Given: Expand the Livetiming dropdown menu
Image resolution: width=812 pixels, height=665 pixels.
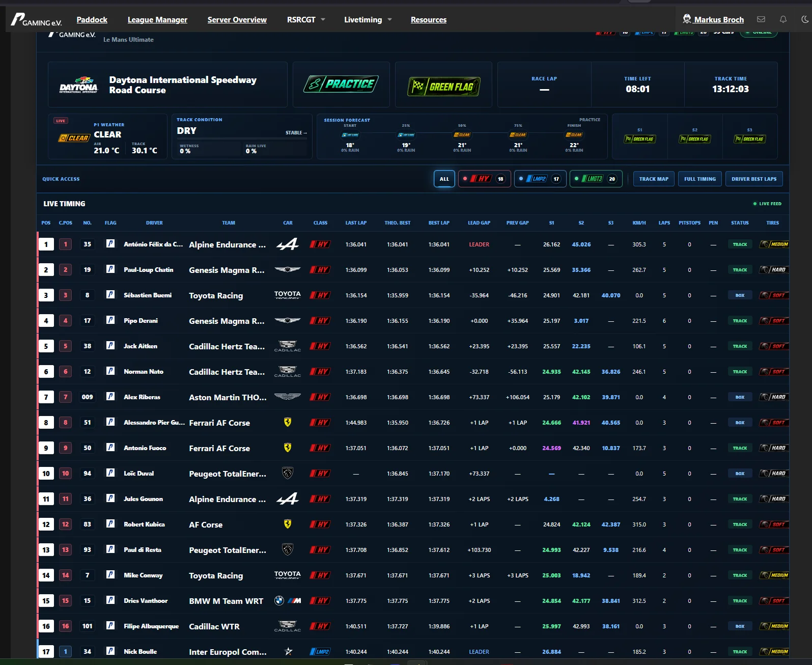Looking at the screenshot, I should (368, 20).
